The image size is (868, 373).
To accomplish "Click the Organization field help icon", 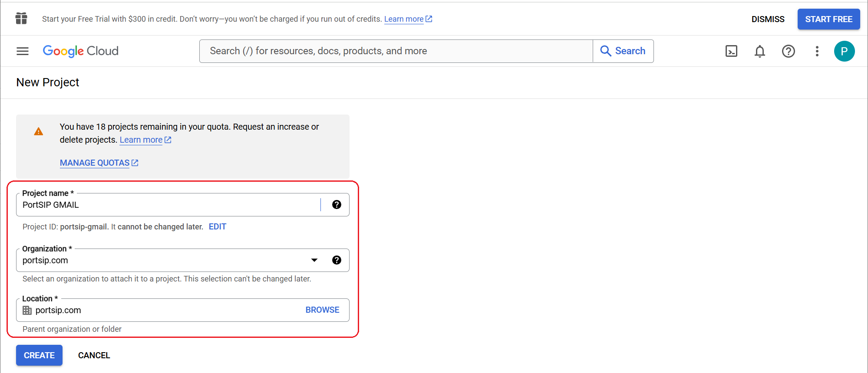I will (337, 260).
